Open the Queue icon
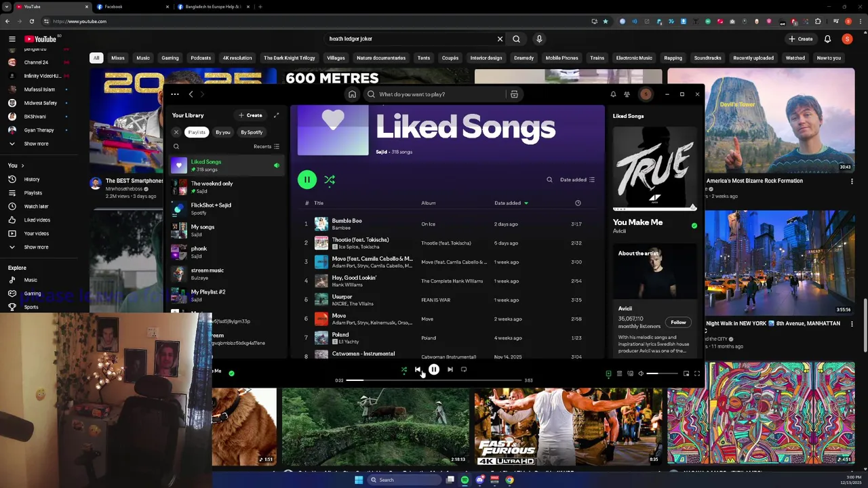This screenshot has width=868, height=488. pos(619,373)
